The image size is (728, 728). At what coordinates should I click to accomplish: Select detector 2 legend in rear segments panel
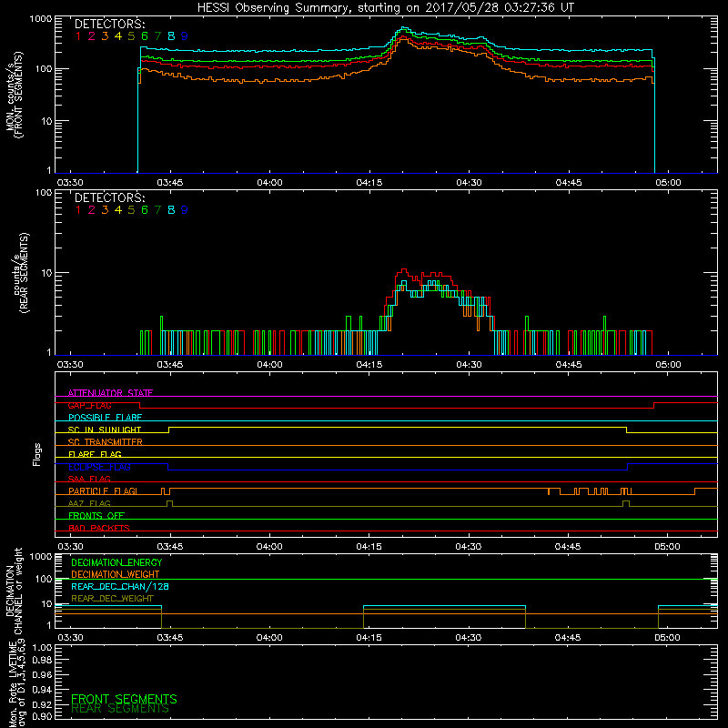[92, 210]
